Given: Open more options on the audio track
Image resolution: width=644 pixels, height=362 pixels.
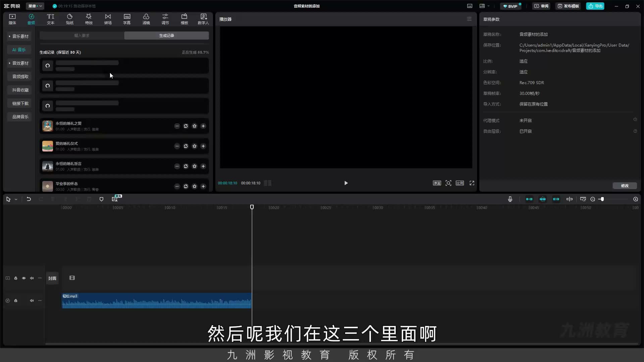Looking at the screenshot, I should point(40,301).
